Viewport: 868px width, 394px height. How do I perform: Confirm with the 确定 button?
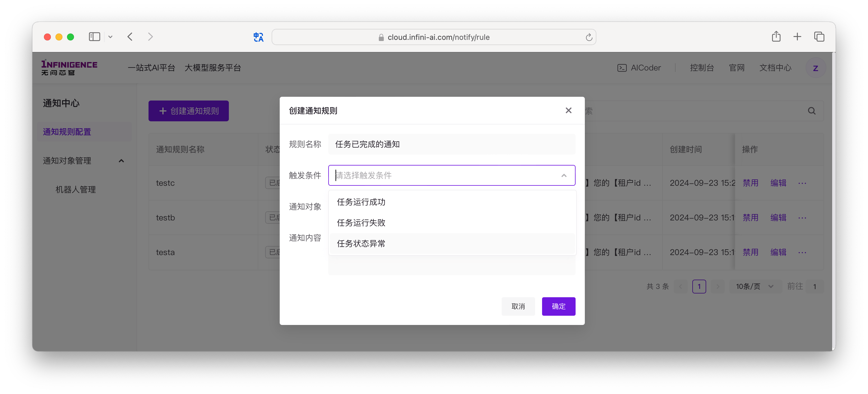pyautogui.click(x=558, y=306)
